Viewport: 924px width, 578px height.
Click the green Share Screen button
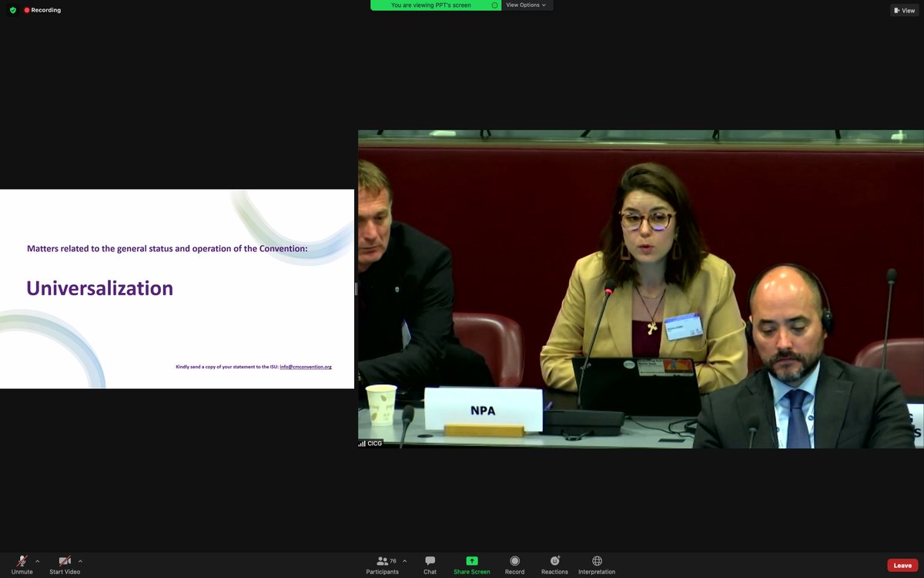[x=472, y=564]
